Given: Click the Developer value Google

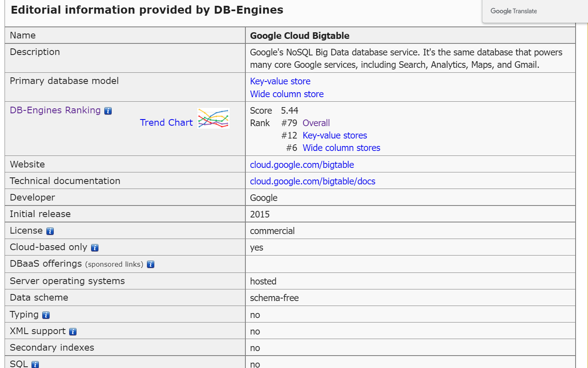Looking at the screenshot, I should coord(264,198).
